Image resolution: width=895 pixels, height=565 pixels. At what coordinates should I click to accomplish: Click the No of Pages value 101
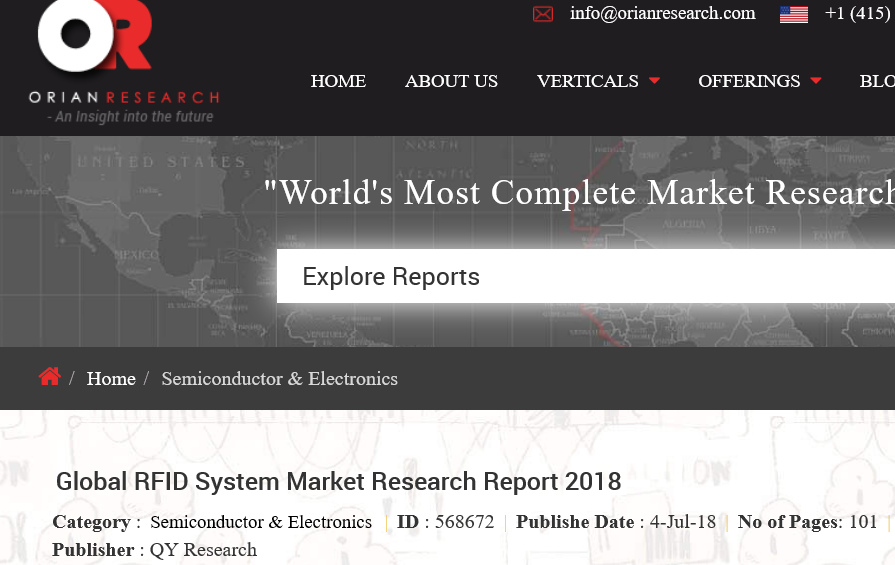[863, 522]
